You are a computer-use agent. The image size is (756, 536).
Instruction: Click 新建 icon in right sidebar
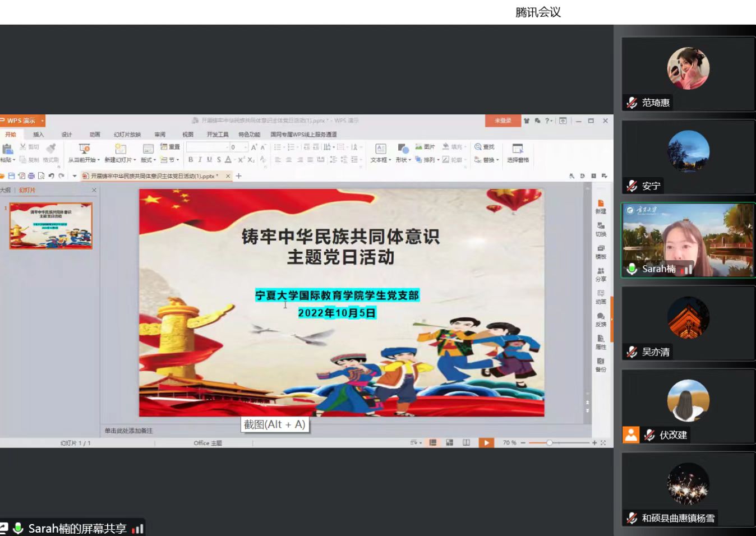coord(601,206)
